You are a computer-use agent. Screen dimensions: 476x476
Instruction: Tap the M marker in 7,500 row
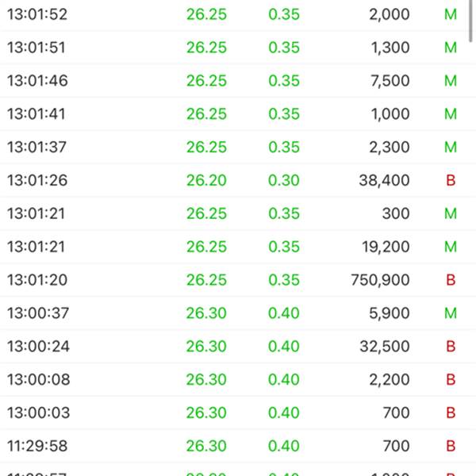(x=451, y=81)
